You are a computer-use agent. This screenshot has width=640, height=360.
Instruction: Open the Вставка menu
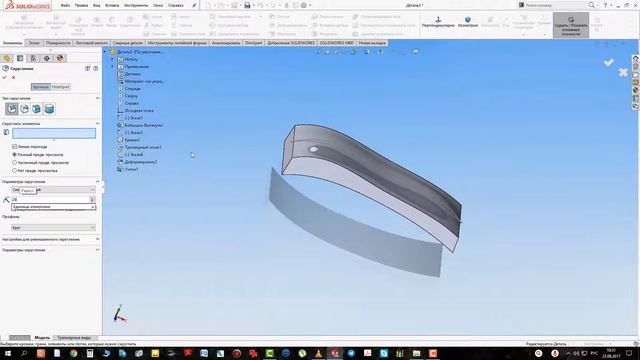[112, 6]
